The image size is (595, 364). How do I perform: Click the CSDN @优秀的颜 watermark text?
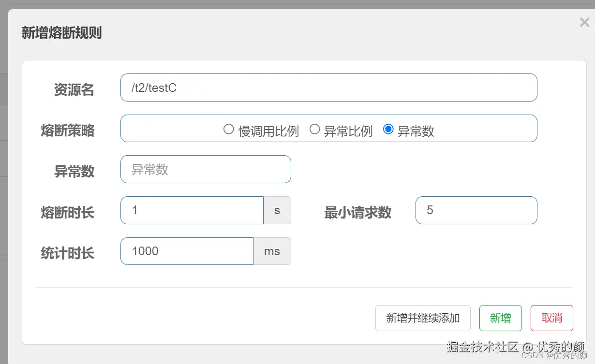click(555, 355)
